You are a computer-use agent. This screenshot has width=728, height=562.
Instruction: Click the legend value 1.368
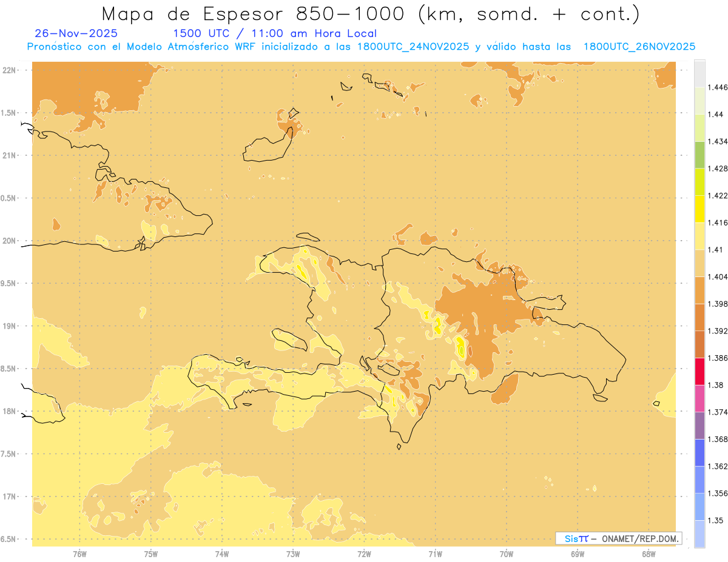coord(719,440)
